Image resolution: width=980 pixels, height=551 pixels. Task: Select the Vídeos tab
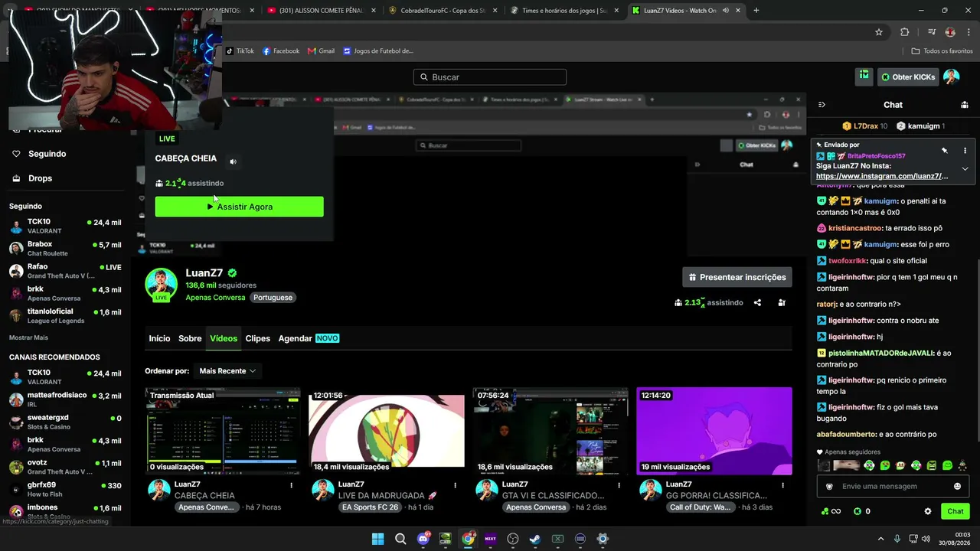[x=224, y=338]
